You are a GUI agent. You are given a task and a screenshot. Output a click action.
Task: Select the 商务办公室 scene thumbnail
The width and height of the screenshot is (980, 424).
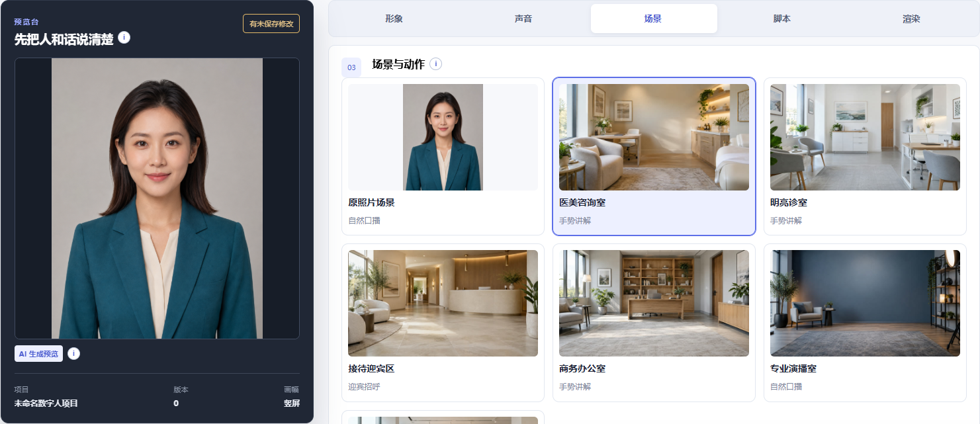point(654,303)
